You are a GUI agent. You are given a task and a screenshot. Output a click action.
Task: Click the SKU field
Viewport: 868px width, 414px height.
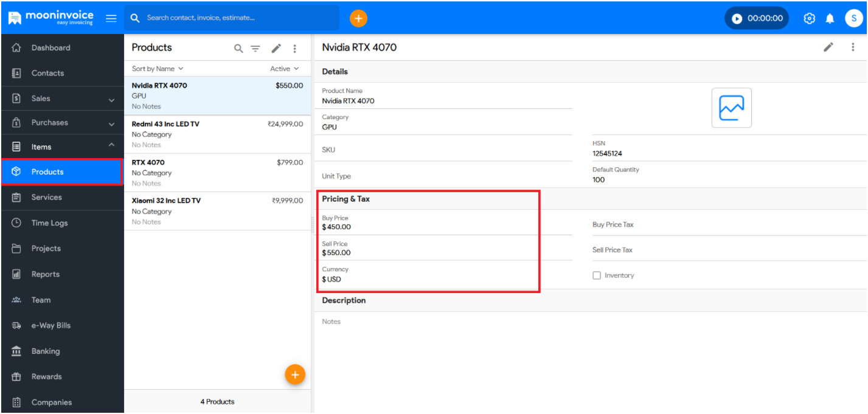point(447,150)
